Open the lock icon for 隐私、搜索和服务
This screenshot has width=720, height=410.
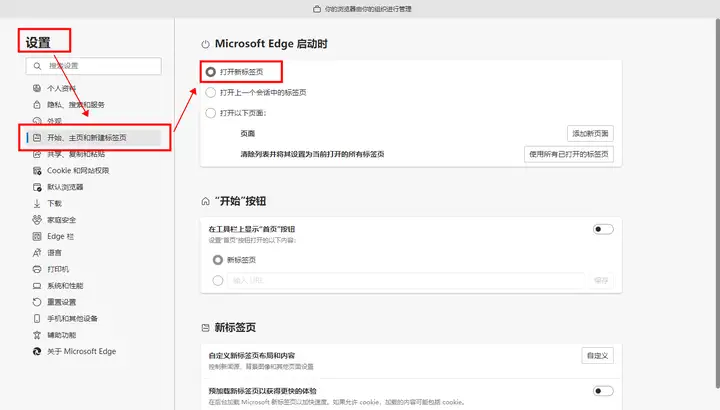(x=37, y=105)
